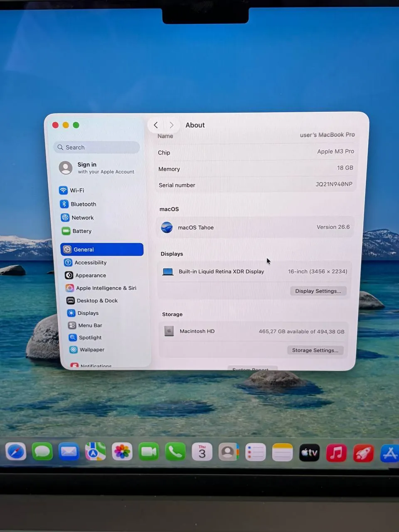
Task: Open FaceTime from the Dock
Action: [149, 452]
